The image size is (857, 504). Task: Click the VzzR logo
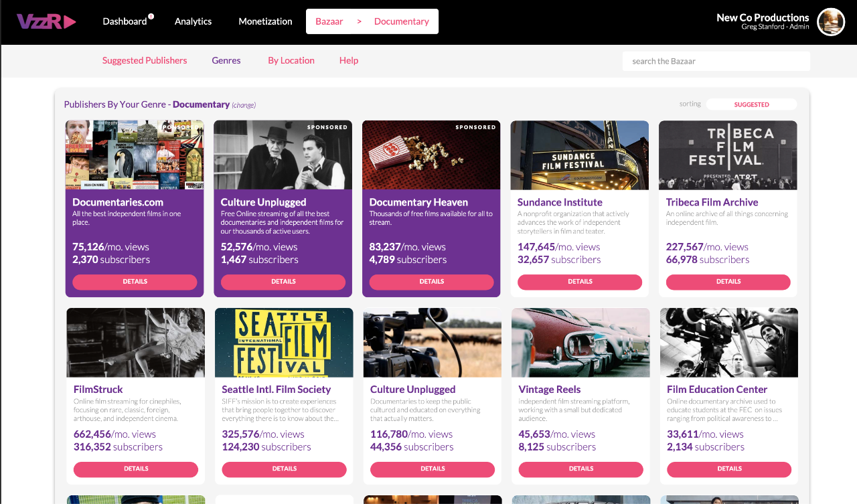click(x=46, y=21)
